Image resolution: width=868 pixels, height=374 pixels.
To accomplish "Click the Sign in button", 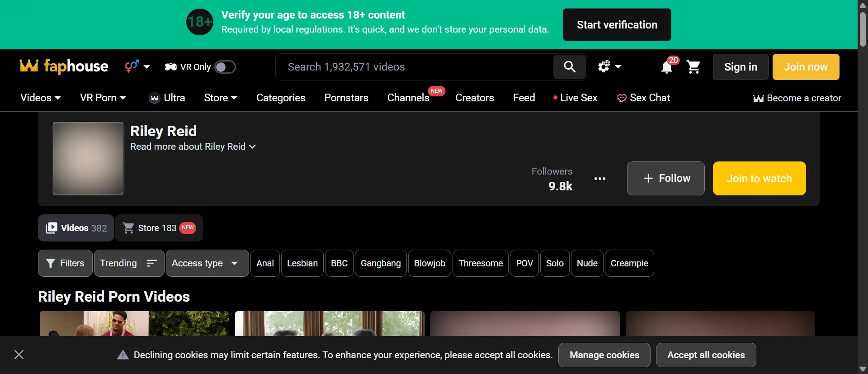I will pos(741,67).
